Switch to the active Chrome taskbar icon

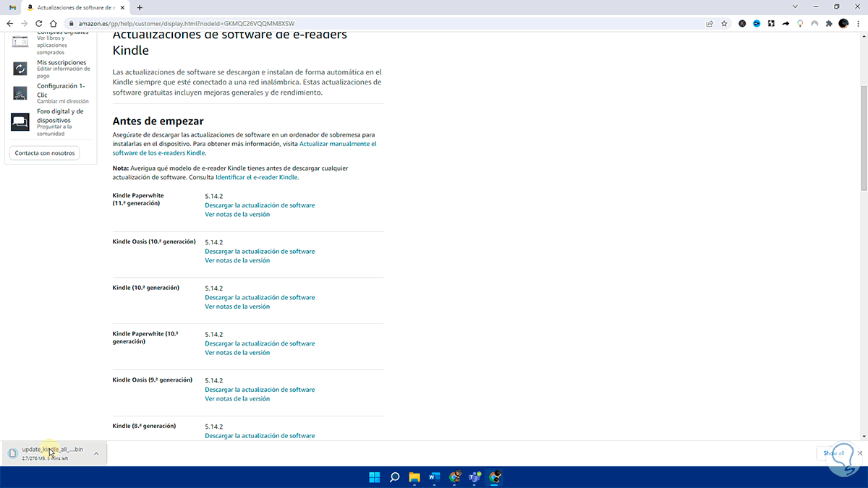495,477
